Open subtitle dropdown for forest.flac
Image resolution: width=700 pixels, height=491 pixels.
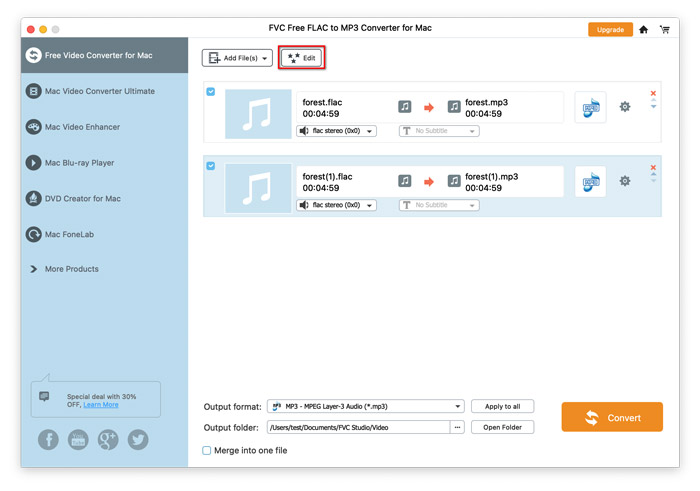point(439,131)
